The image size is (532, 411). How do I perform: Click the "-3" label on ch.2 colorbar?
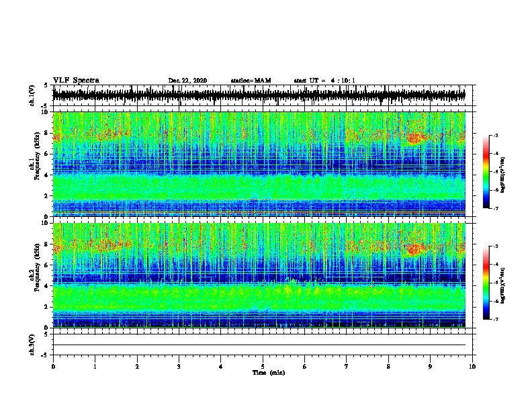click(495, 246)
